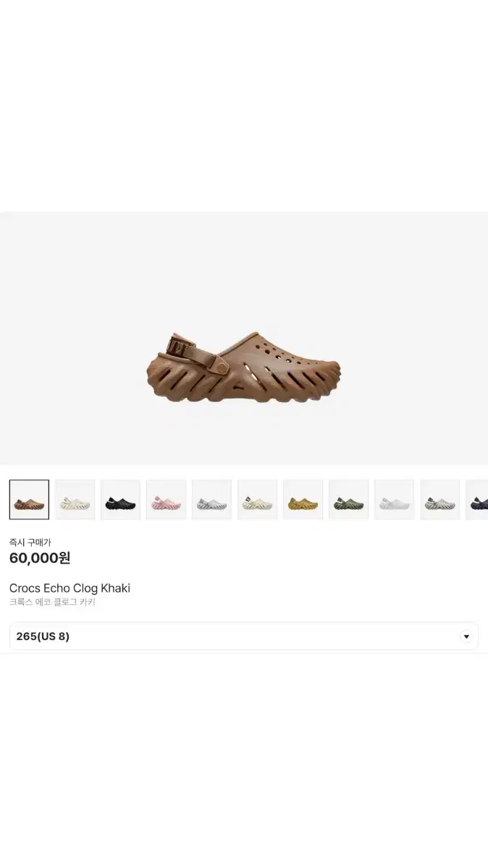Click the main brown clog product image

243,367
